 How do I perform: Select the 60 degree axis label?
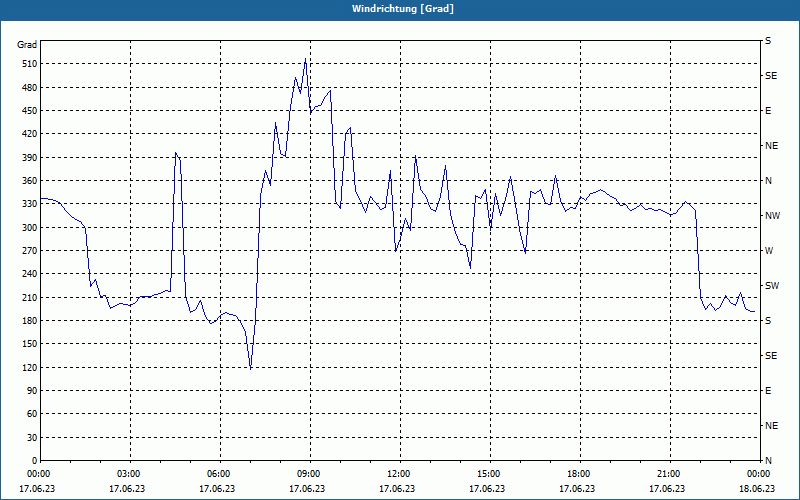(x=32, y=414)
